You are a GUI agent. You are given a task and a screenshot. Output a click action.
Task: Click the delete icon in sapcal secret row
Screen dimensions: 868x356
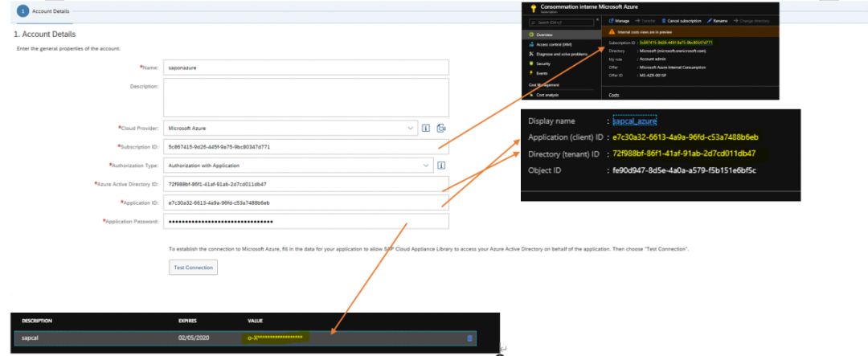pos(469,338)
